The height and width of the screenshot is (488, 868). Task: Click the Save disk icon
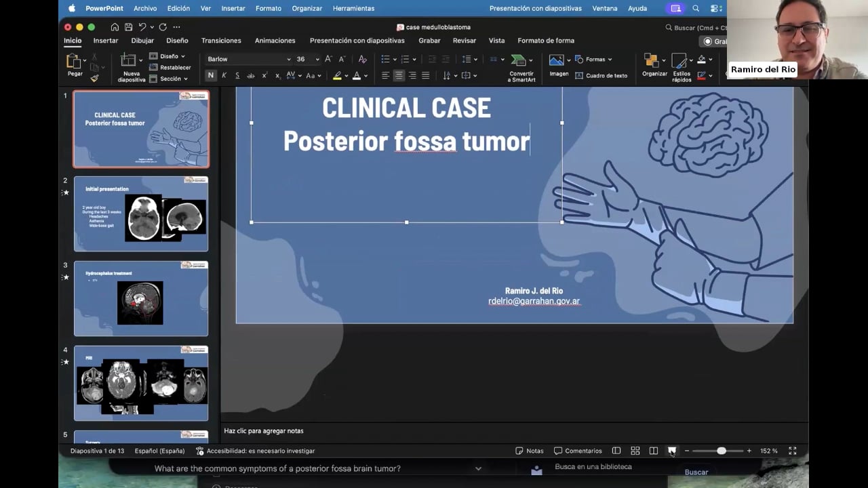128,27
